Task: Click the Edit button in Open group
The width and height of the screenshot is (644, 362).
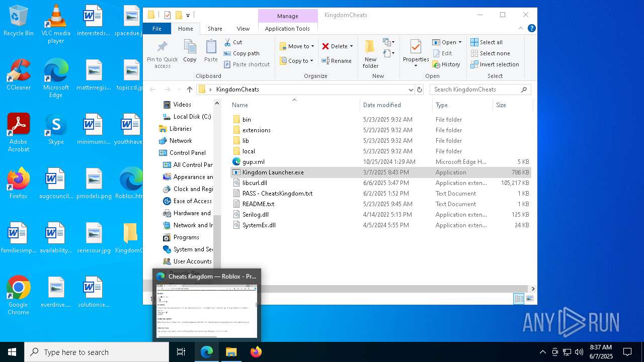Action: [442, 53]
